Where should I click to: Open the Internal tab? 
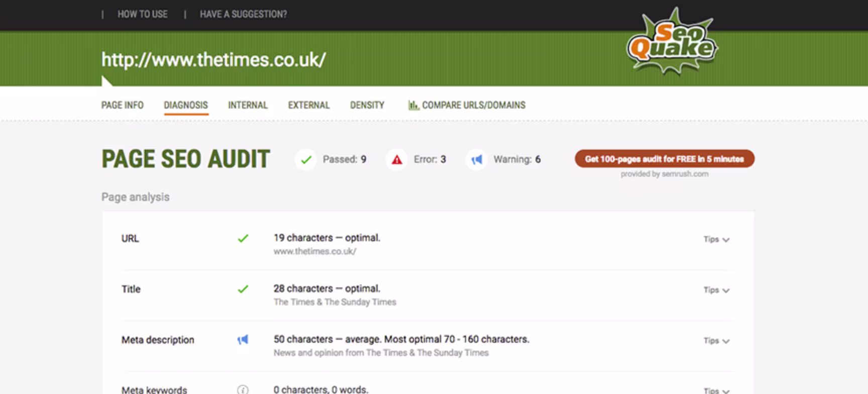tap(248, 105)
